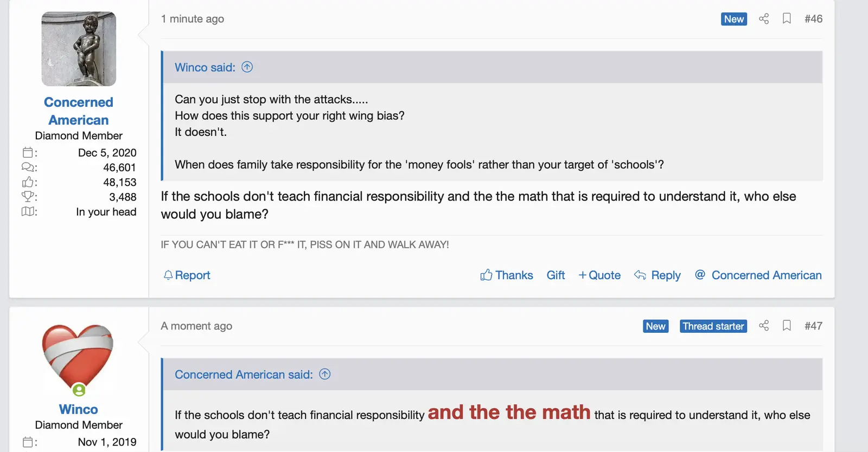View Concerned American's avatar statue image
Viewport: 868px width, 452px height.
point(79,49)
